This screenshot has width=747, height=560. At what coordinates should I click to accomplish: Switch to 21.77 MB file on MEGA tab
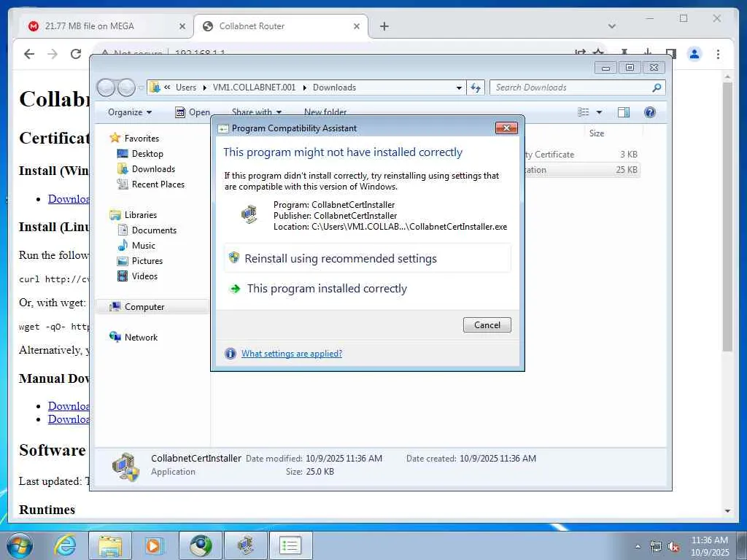coord(107,26)
